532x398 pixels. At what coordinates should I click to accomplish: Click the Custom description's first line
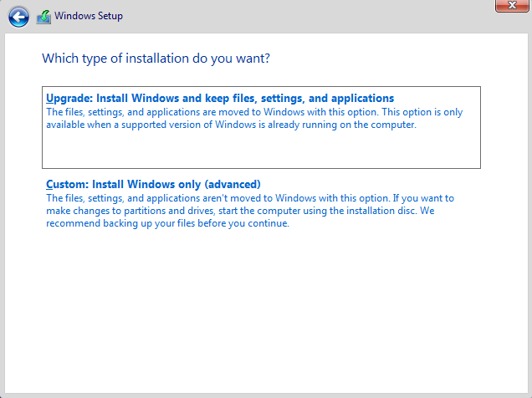[249, 198]
